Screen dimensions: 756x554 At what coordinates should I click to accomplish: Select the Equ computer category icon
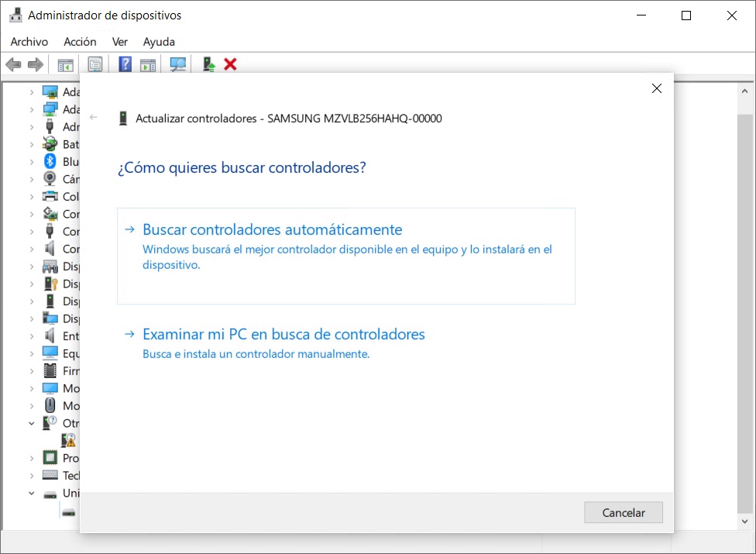pyautogui.click(x=50, y=353)
